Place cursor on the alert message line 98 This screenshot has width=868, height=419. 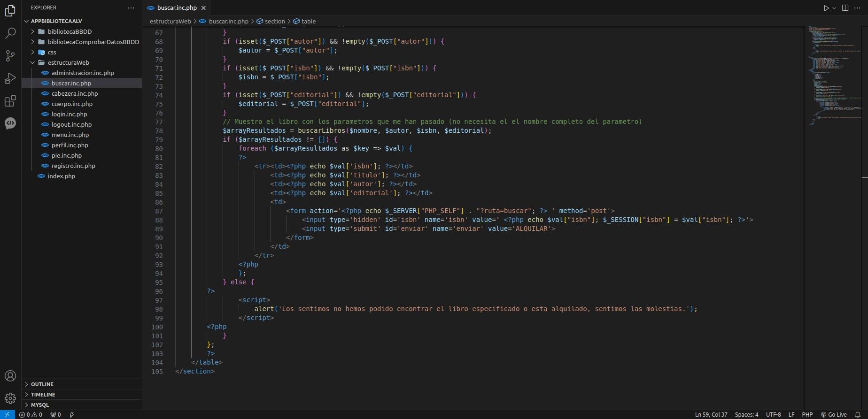tap(476, 309)
